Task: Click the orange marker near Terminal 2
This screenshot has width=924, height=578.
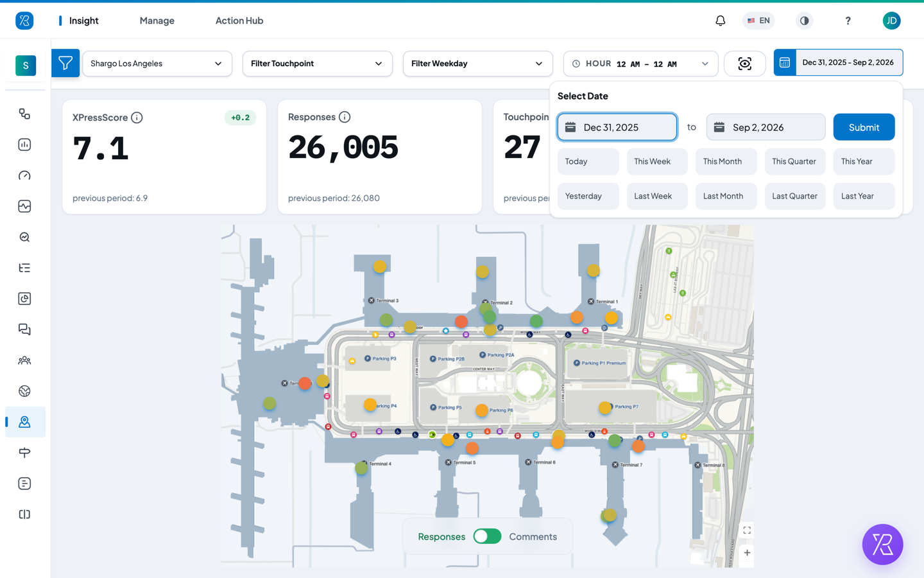Action: (461, 322)
